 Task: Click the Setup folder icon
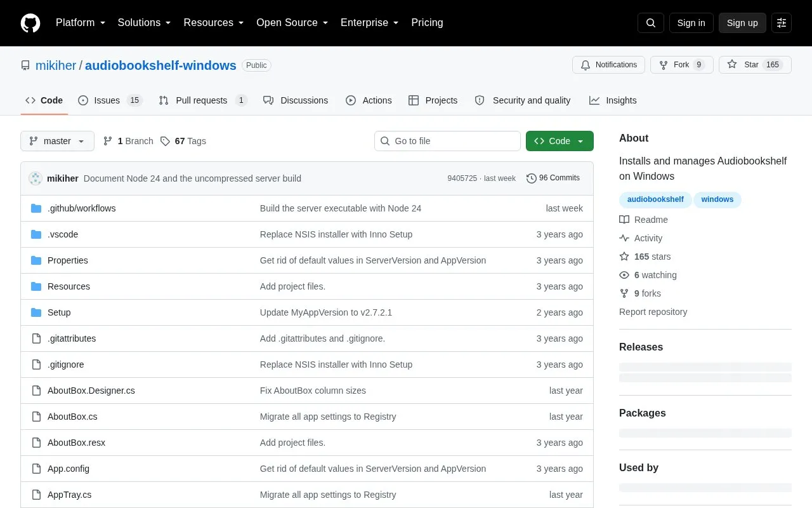(36, 312)
